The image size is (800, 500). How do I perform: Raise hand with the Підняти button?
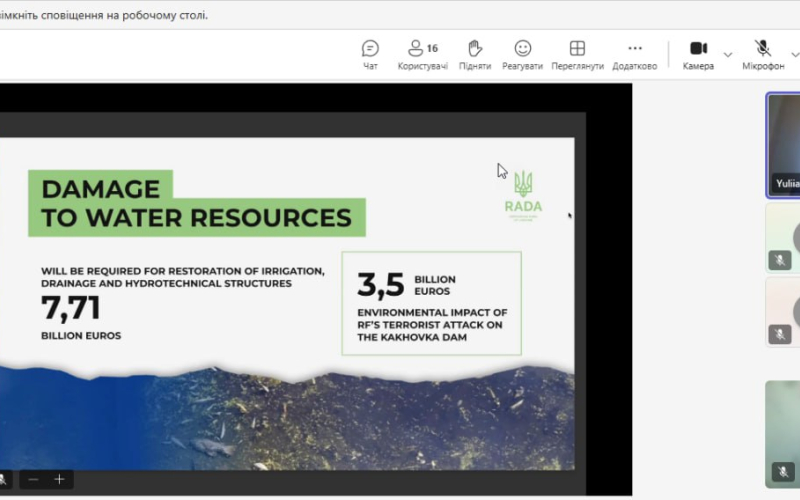(x=474, y=55)
